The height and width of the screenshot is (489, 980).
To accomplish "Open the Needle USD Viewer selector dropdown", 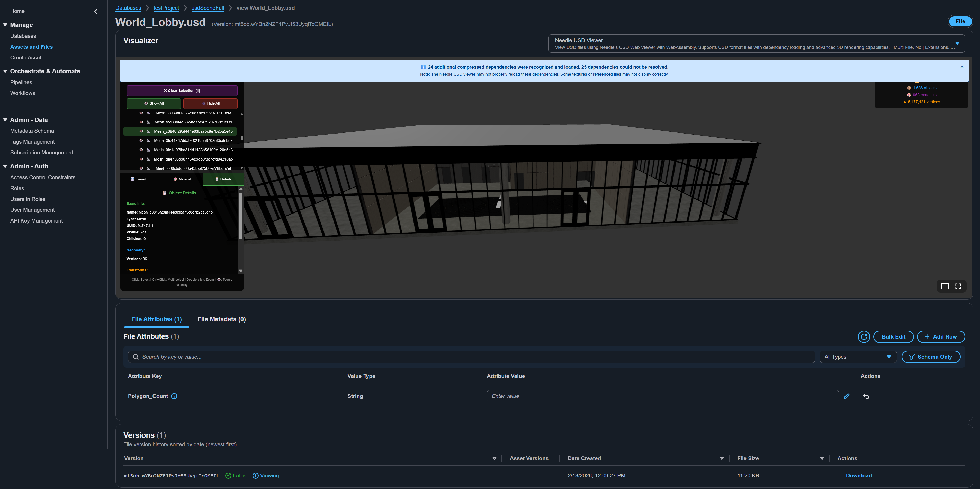I will click(756, 43).
